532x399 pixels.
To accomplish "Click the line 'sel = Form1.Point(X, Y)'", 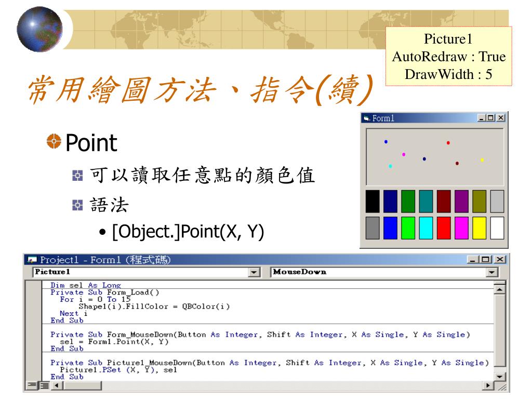I will pyautogui.click(x=114, y=341).
